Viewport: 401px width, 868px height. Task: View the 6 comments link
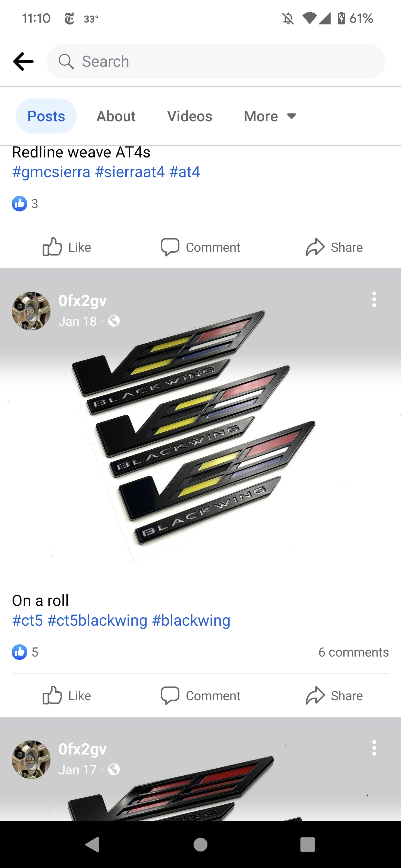point(353,652)
